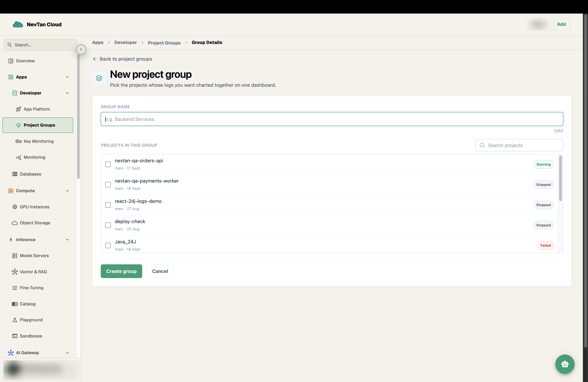Click the GPU Instances chip icon
588x382 pixels.
coord(15,207)
